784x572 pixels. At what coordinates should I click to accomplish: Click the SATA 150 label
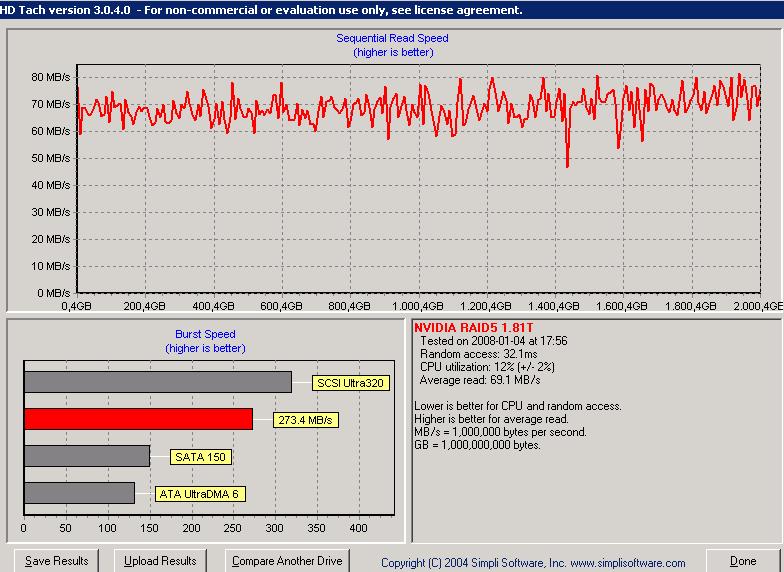tap(200, 456)
